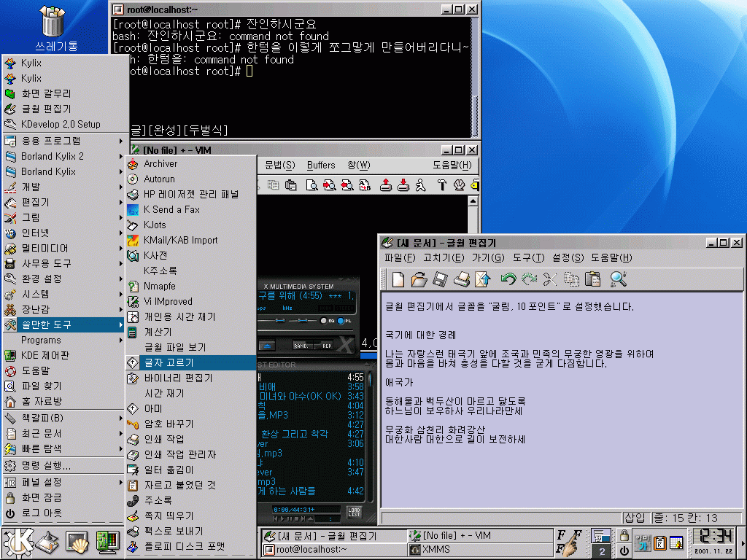
Task: Click the copy icon in 글월 편집기 toolbar
Action: [571, 279]
